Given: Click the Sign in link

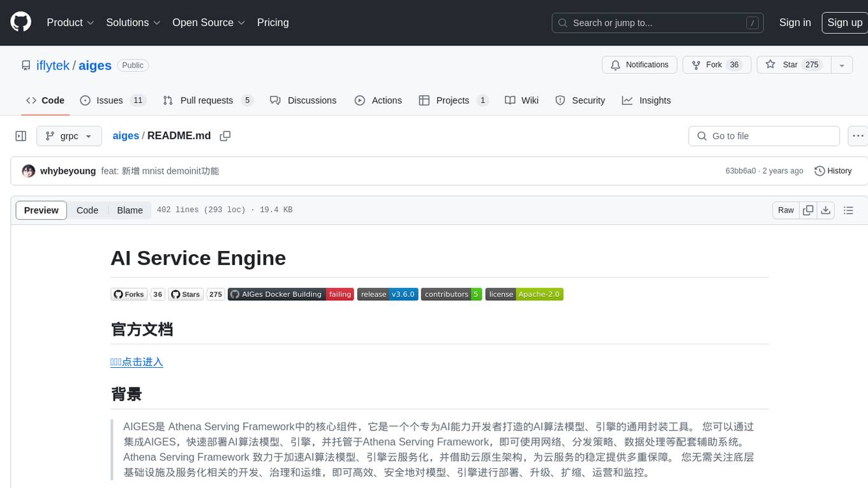Looking at the screenshot, I should point(795,22).
